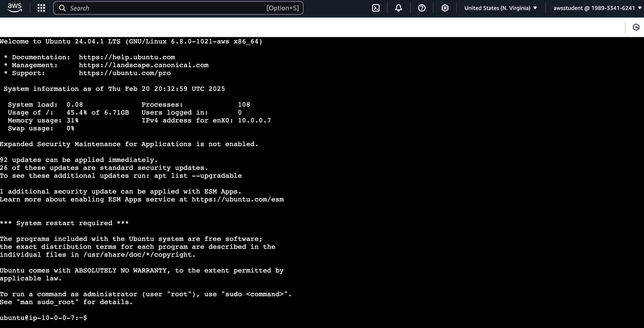Image resolution: width=644 pixels, height=328 pixels.
Task: Click the System information timestamp line
Action: [114, 89]
